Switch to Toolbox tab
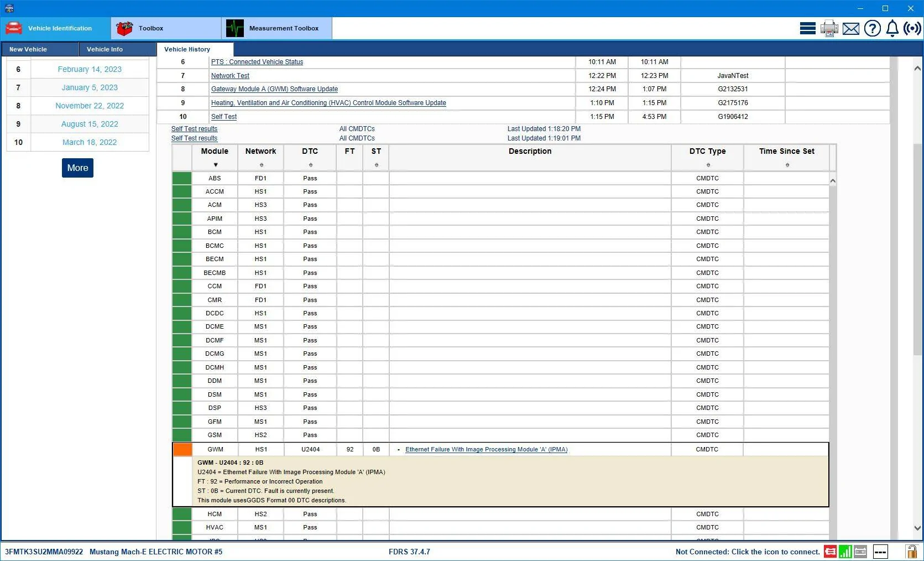This screenshot has height=561, width=924. click(x=166, y=28)
